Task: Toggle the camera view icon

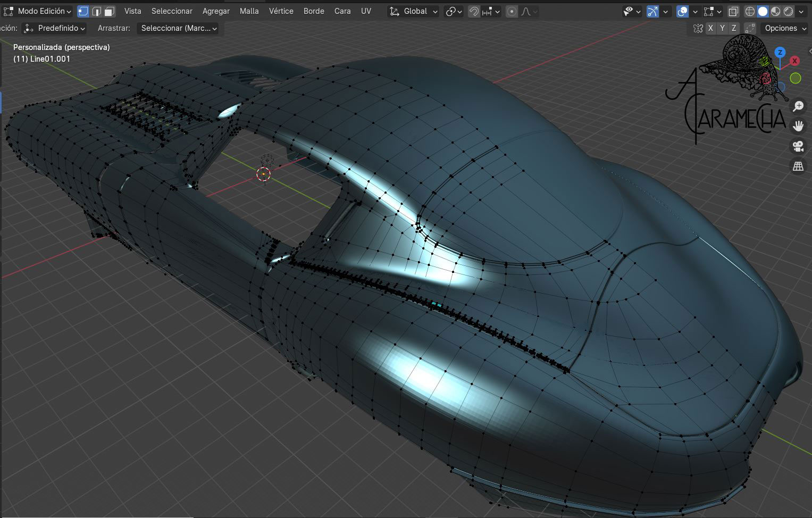Action: (798, 146)
